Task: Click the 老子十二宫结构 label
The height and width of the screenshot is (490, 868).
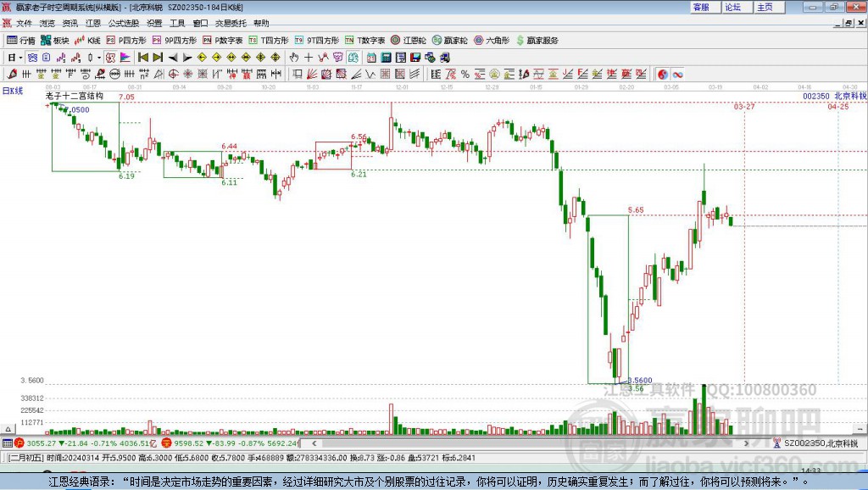Action: pos(75,96)
